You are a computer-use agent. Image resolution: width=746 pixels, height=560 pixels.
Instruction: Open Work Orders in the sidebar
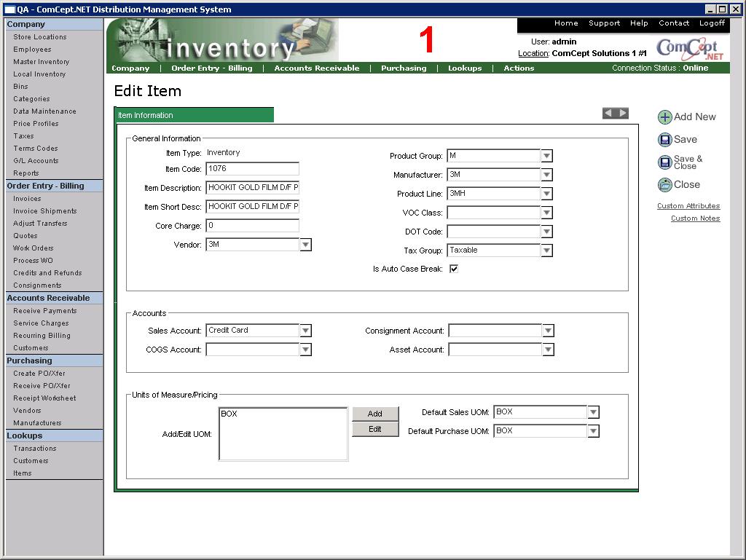click(34, 248)
